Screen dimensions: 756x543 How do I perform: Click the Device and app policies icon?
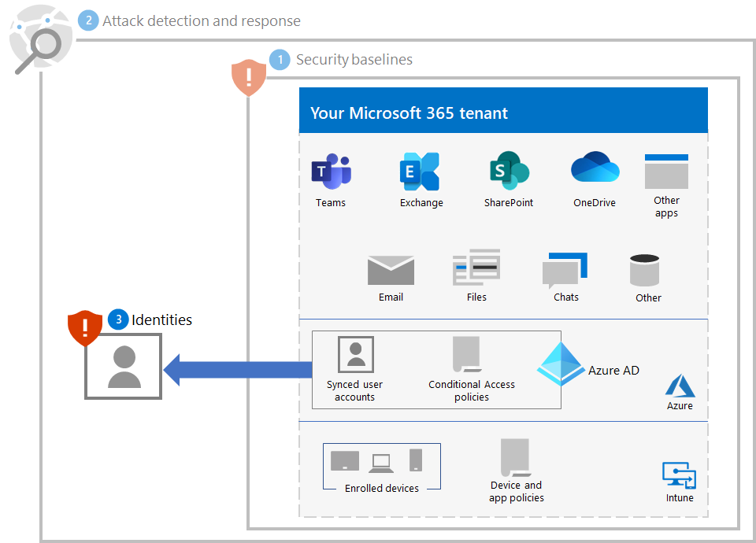(516, 460)
